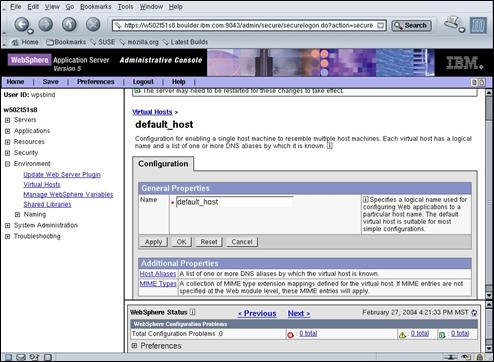
Task: Click Help in the console navigation bar
Action: point(178,82)
